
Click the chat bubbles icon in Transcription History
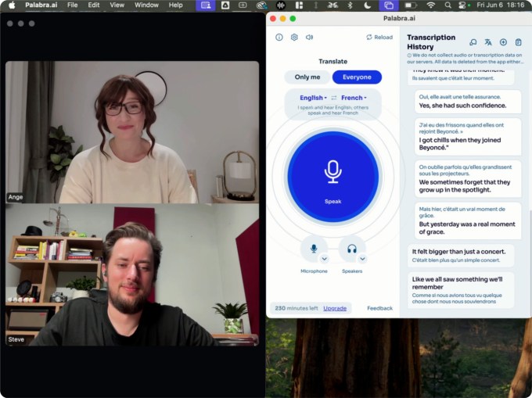[x=473, y=42]
